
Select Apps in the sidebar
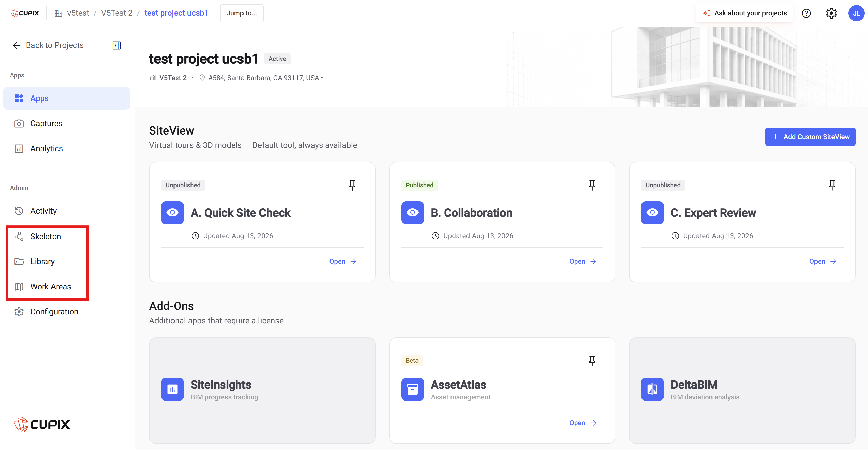click(x=67, y=98)
